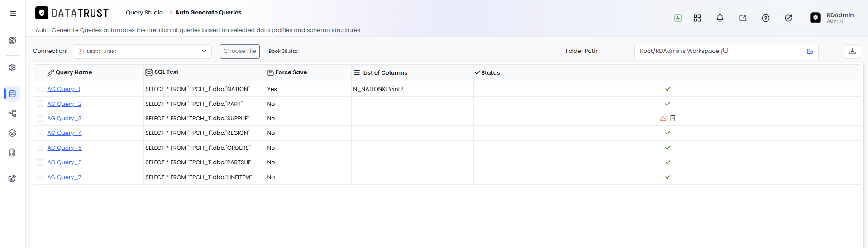
Task: Click the success checkmark for AG Query_1
Action: tap(668, 89)
